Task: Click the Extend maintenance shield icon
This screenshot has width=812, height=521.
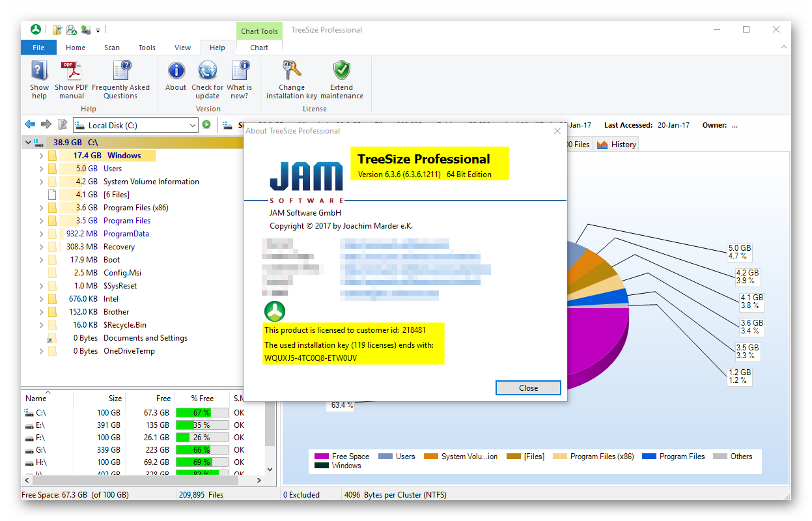Action: click(342, 70)
